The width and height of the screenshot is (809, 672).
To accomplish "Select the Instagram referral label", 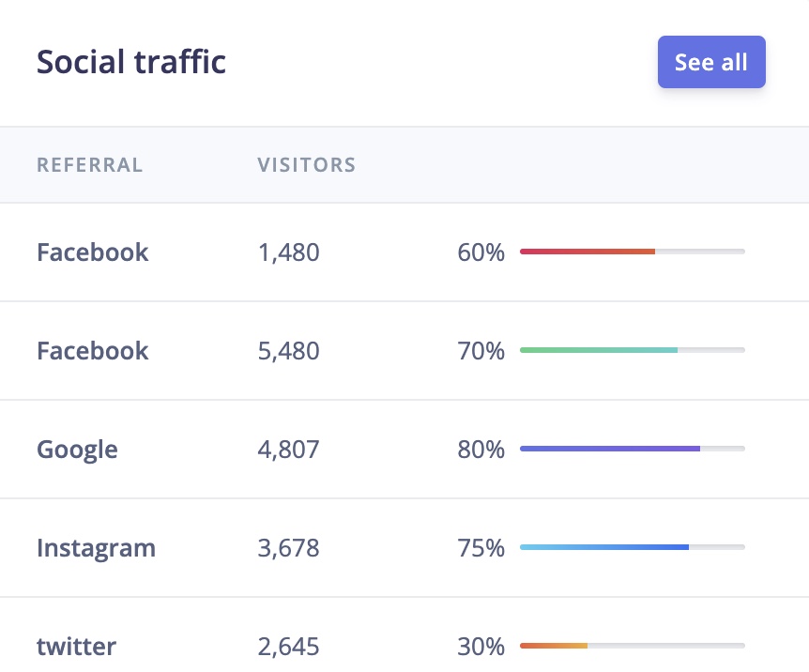I will tap(96, 548).
